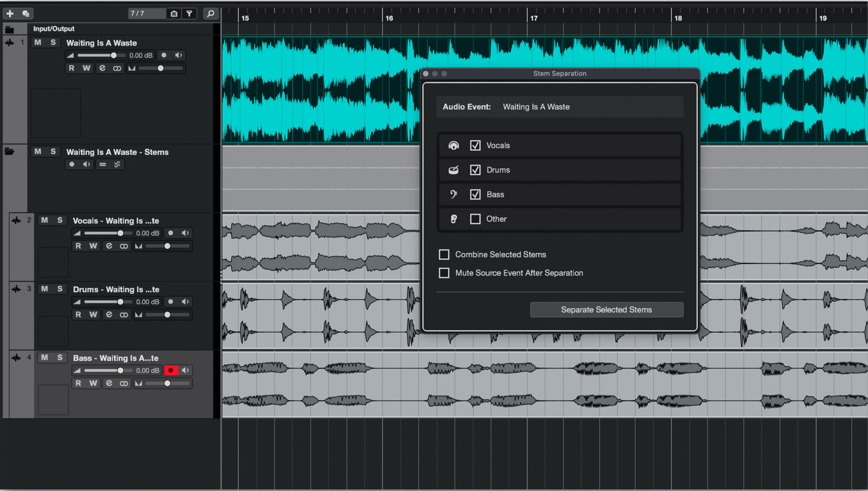Viewport: 868px width, 491px height.
Task: Open the track filter funnel menu
Action: [190, 14]
